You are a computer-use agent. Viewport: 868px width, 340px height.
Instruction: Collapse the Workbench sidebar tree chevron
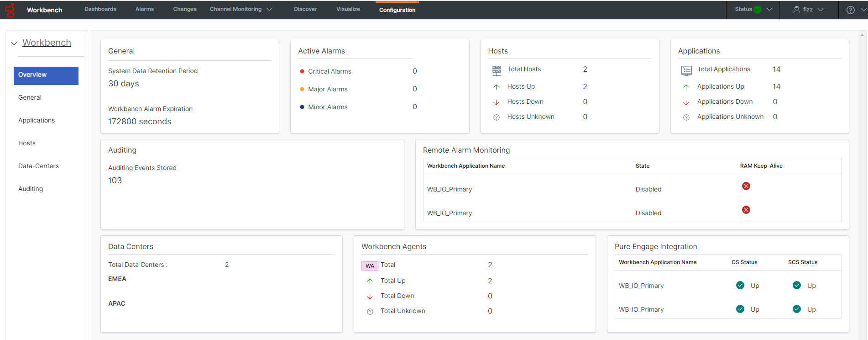pyautogui.click(x=14, y=43)
